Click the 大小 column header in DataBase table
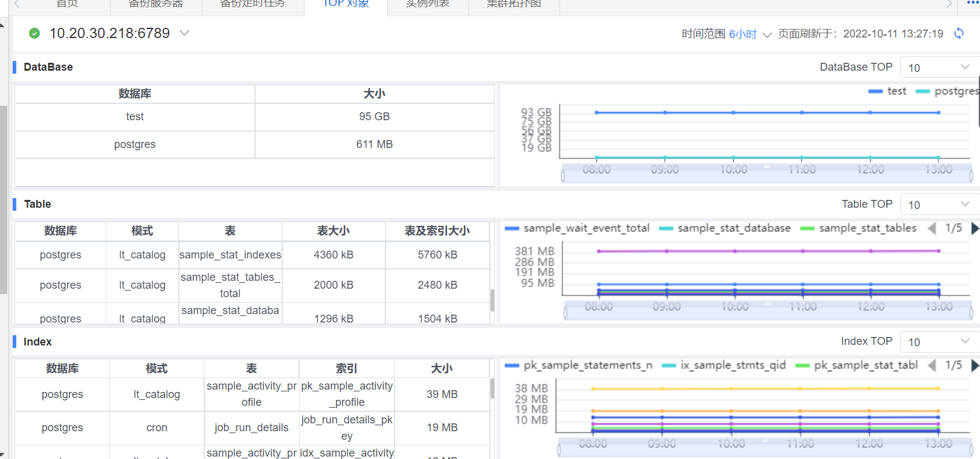The height and width of the screenshot is (459, 980). click(x=375, y=94)
